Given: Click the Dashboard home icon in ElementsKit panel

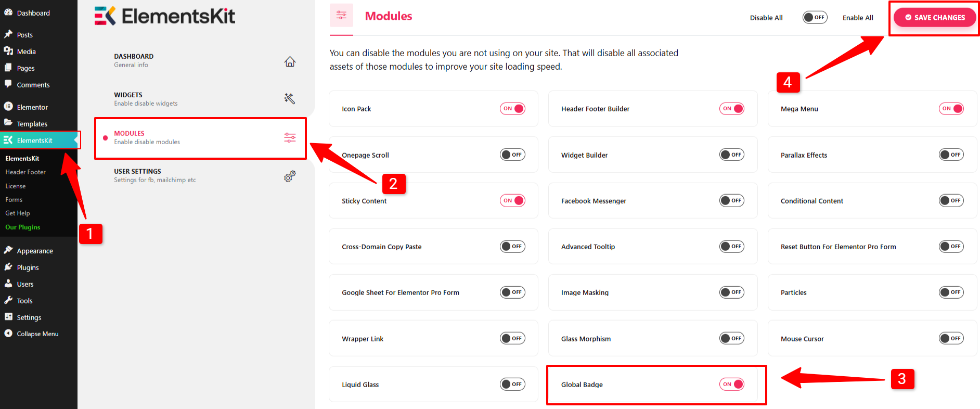Looking at the screenshot, I should [290, 61].
